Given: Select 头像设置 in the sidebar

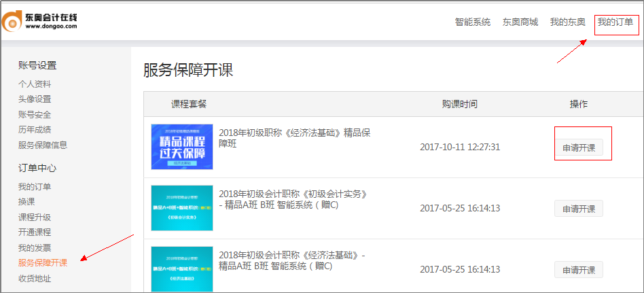Looking at the screenshot, I should coord(35,99).
